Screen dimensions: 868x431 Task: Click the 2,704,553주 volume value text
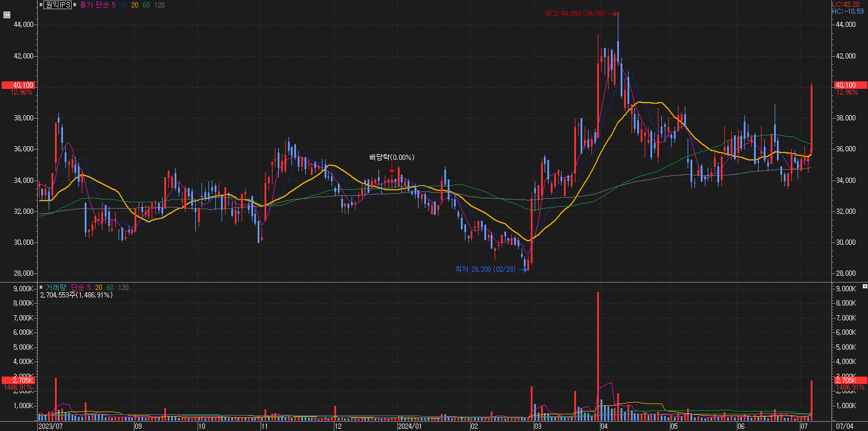point(76,295)
